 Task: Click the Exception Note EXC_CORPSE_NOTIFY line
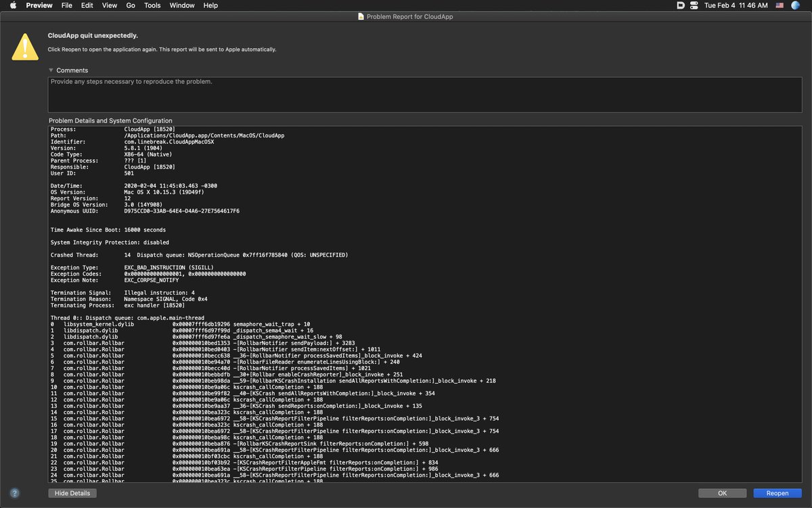114,280
